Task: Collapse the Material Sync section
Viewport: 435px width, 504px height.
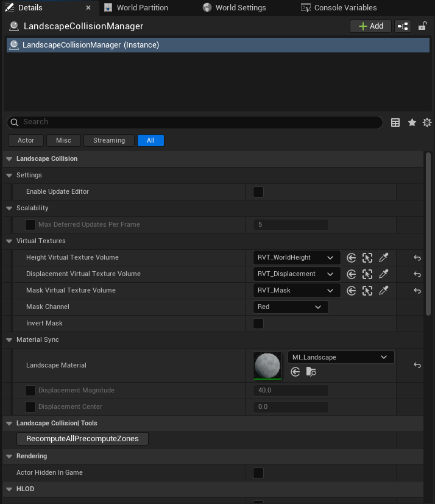Action: [x=9, y=339]
